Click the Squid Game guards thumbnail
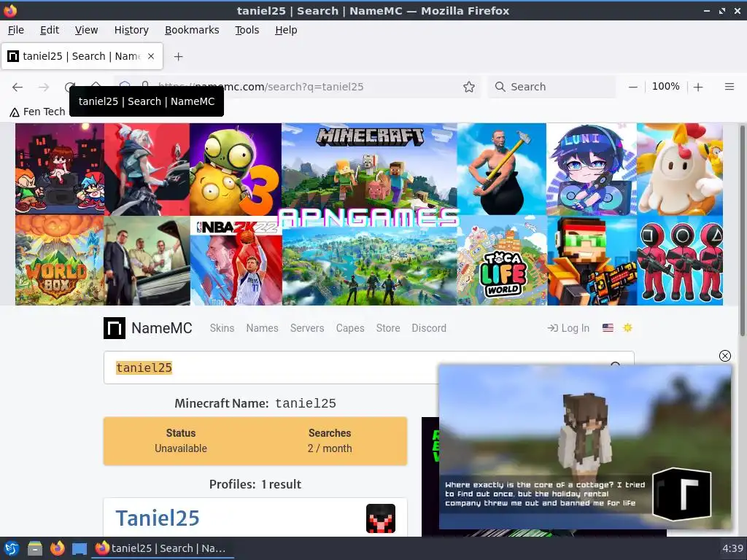 tap(680, 261)
